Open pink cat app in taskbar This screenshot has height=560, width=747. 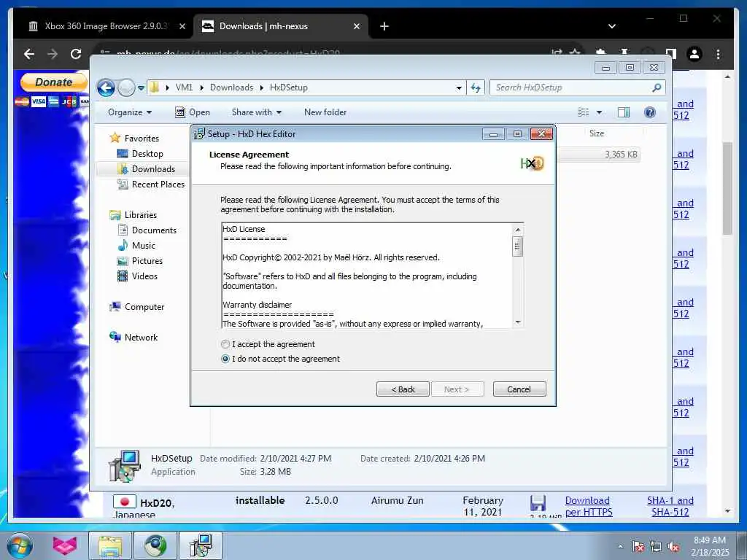tap(65, 545)
